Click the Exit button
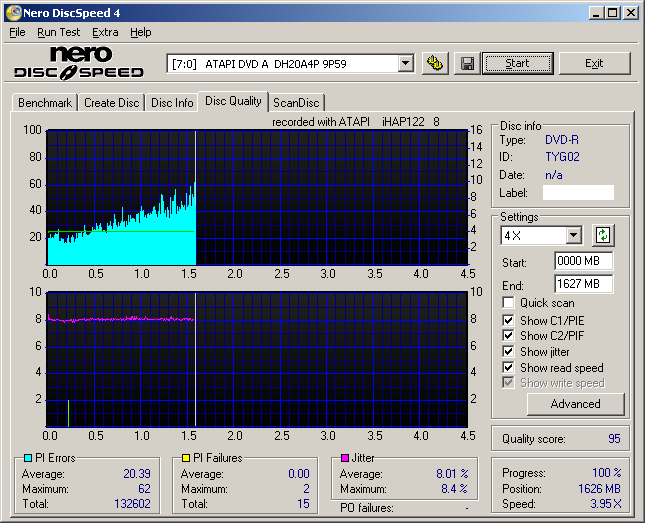 (594, 63)
